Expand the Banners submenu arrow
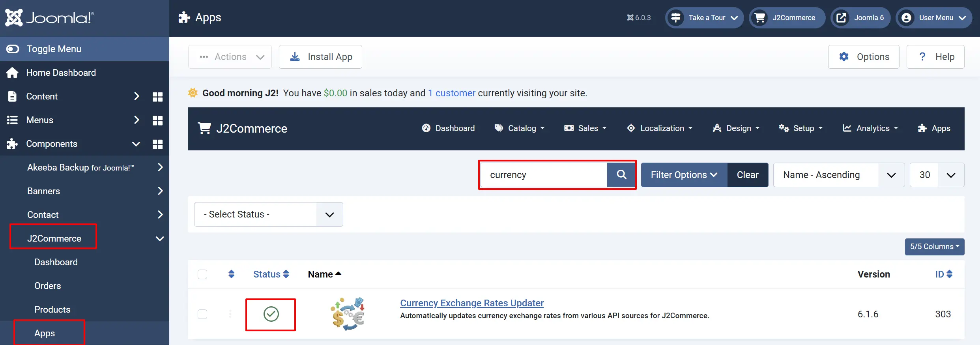The image size is (980, 345). (x=160, y=191)
